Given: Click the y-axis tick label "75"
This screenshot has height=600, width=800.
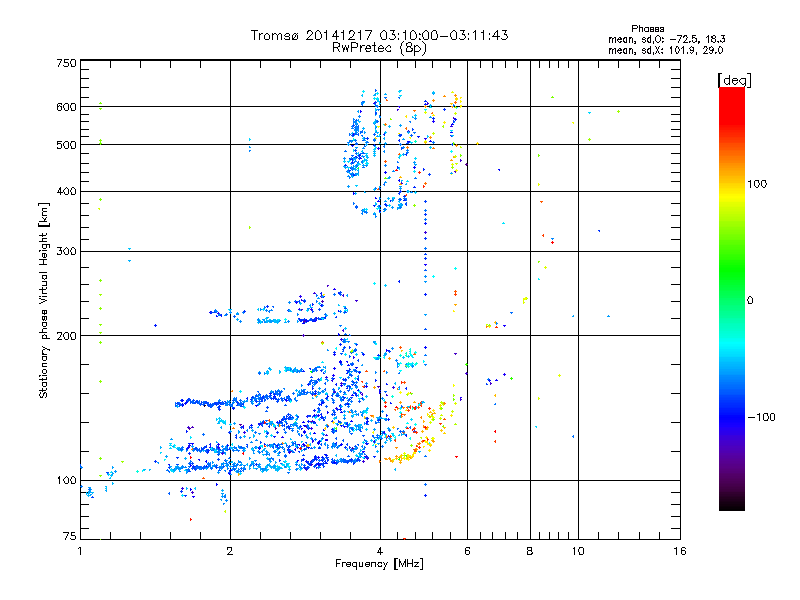Looking at the screenshot, I should 70,536.
